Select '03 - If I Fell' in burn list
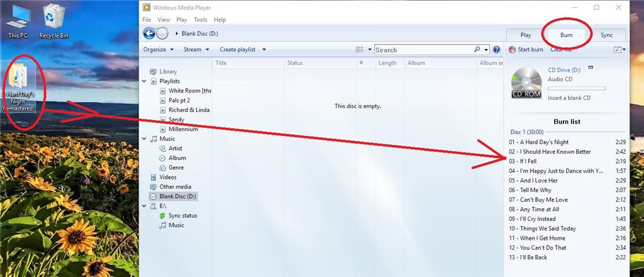Viewport: 644px width, 277px height. tap(567, 161)
